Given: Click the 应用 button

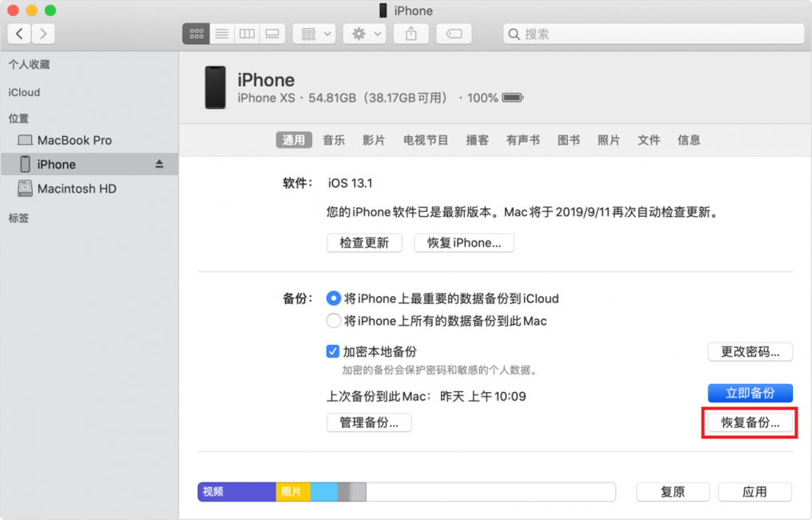Looking at the screenshot, I should coord(754,492).
